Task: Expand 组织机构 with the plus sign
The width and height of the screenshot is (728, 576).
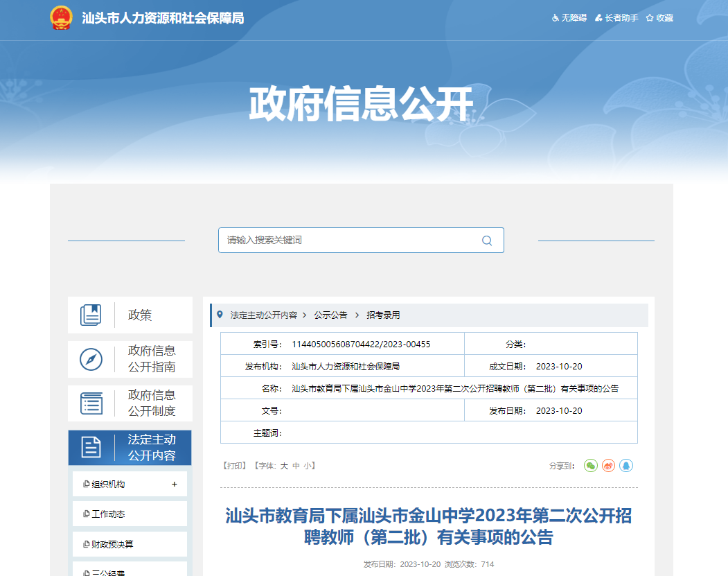Action: click(175, 484)
